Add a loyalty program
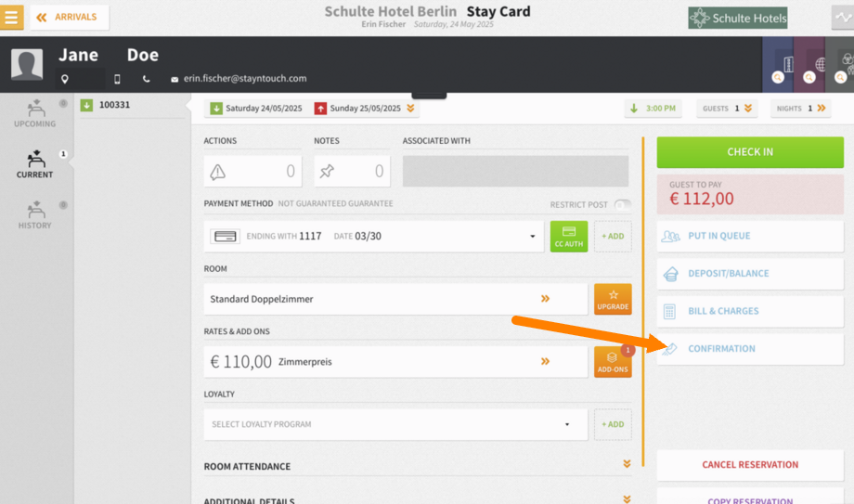 tap(613, 424)
